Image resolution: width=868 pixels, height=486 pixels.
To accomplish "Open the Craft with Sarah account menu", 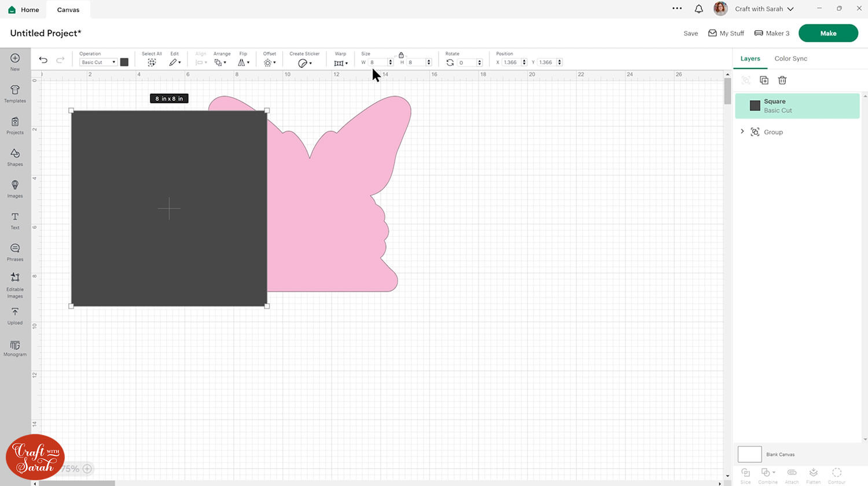I will pyautogui.click(x=758, y=9).
